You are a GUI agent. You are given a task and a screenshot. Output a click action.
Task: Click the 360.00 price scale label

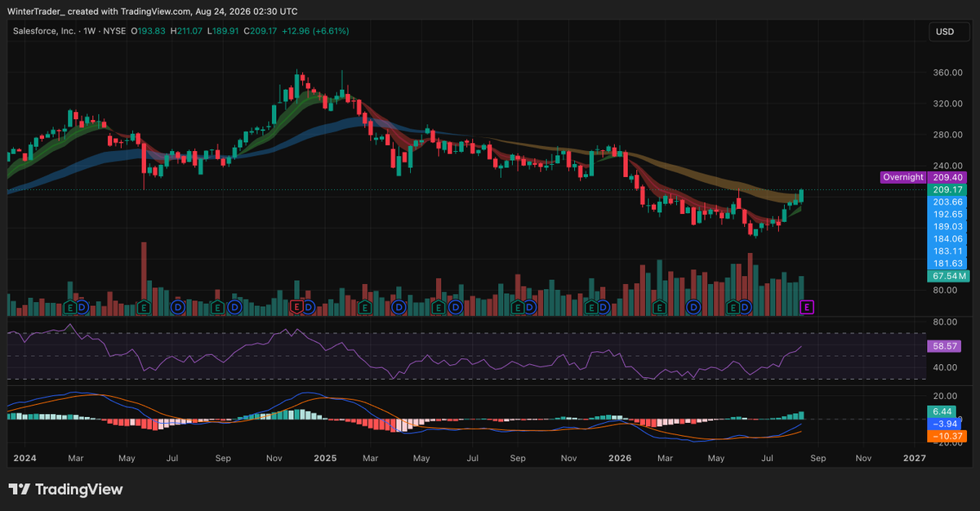click(947, 73)
